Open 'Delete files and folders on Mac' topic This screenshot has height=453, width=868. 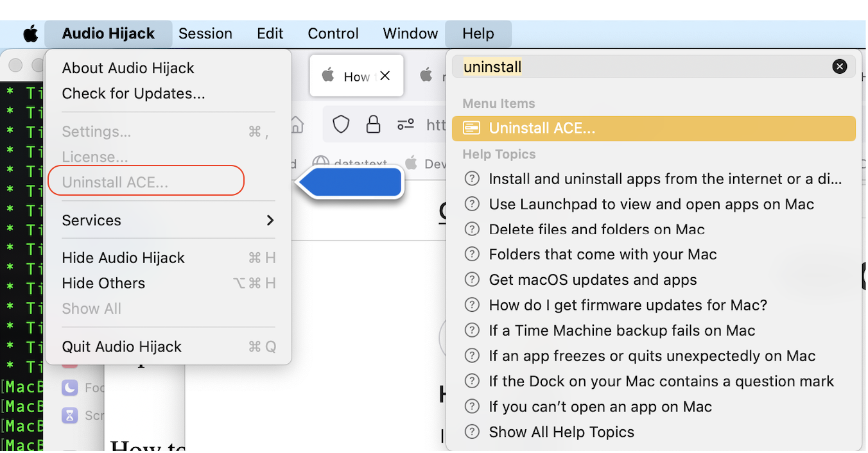pos(654,230)
